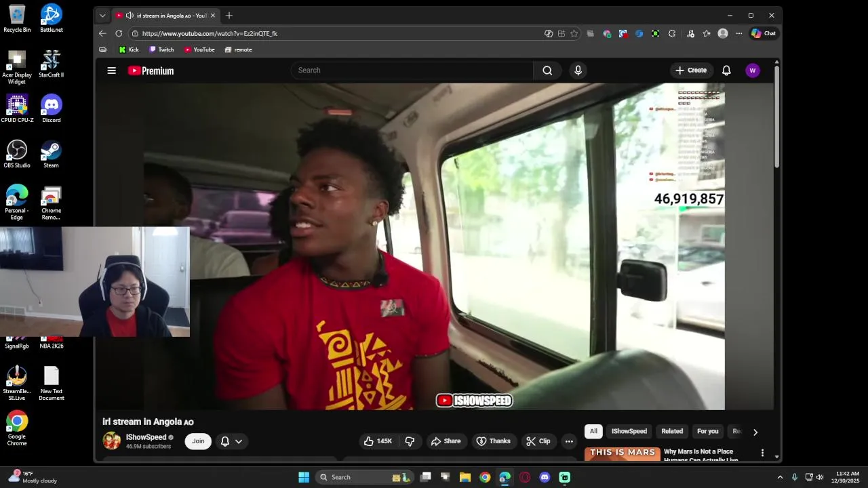Open the Windows Start menu

point(304,477)
